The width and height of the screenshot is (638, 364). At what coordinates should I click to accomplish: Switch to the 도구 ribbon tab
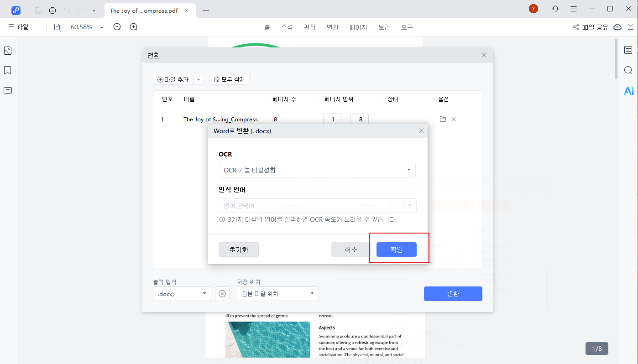click(x=406, y=27)
